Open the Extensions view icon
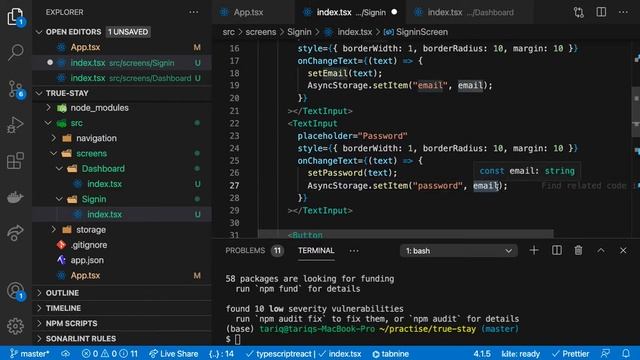This screenshot has height=360, width=640. point(16,161)
